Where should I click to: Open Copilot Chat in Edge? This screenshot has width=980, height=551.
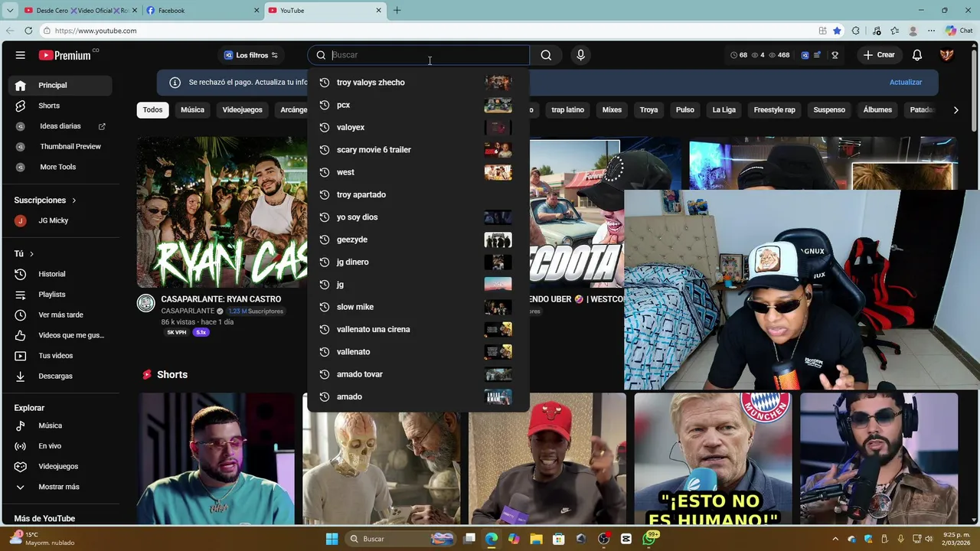(x=959, y=31)
